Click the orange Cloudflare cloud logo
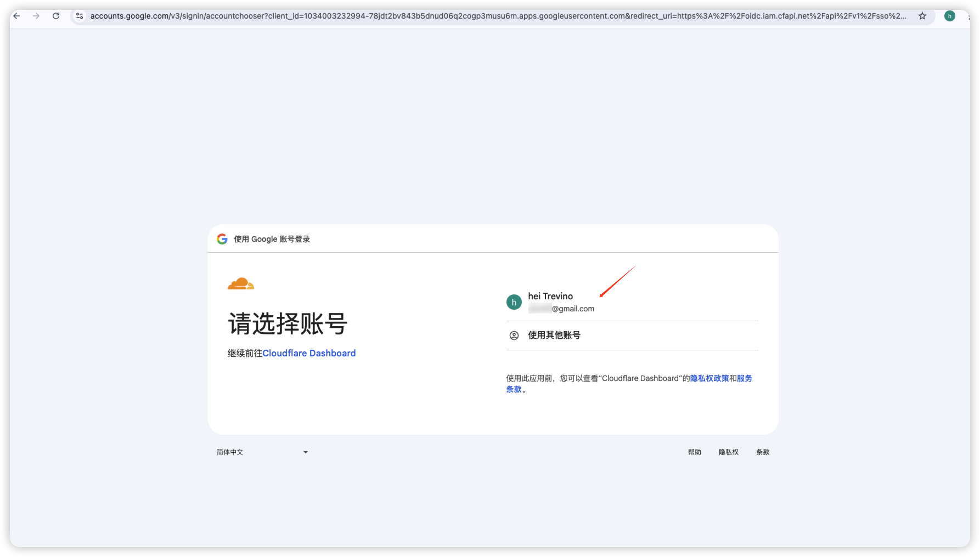Viewport: 980px width, 557px height. point(241,283)
